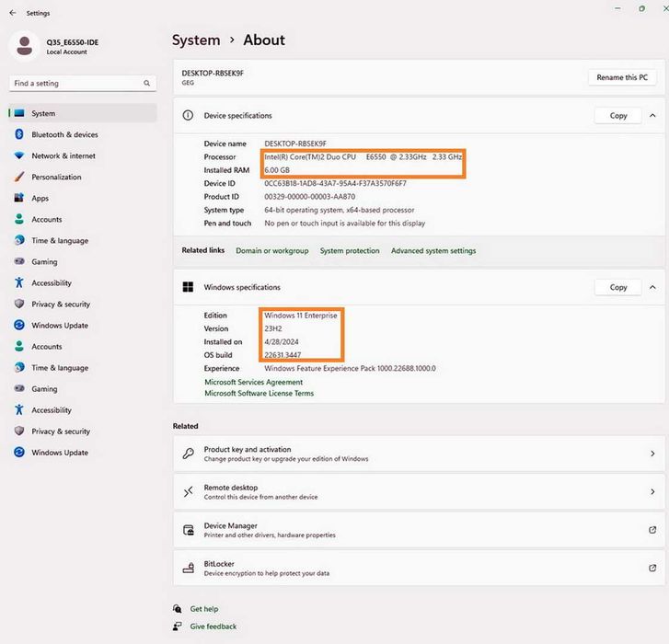Open Microsoft Services Agreement link

click(253, 382)
